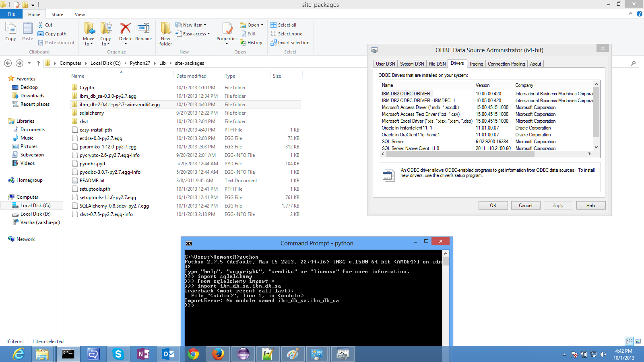Switch to large icons view in status bar
Screen dimensions: 644x362
[638, 341]
